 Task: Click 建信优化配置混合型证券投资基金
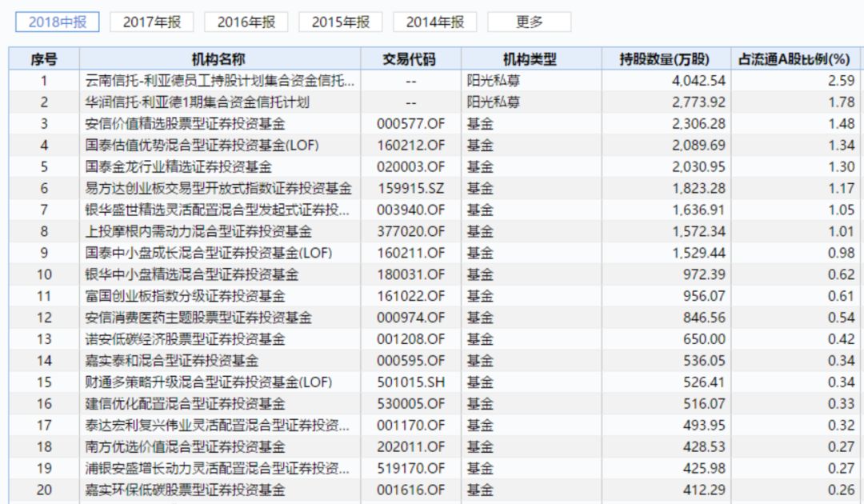coord(185,403)
